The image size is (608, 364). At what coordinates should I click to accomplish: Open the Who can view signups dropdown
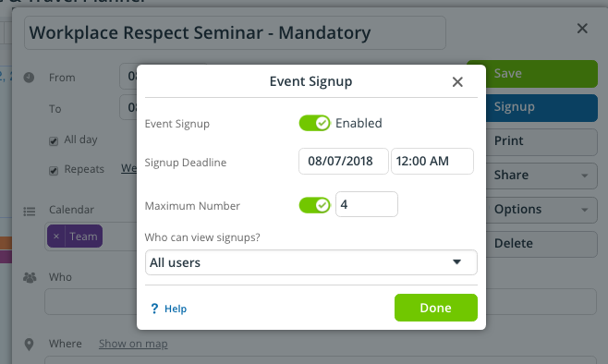point(311,262)
